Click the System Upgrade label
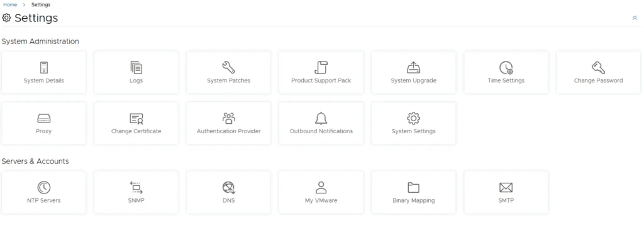The height and width of the screenshot is (233, 644). (414, 81)
